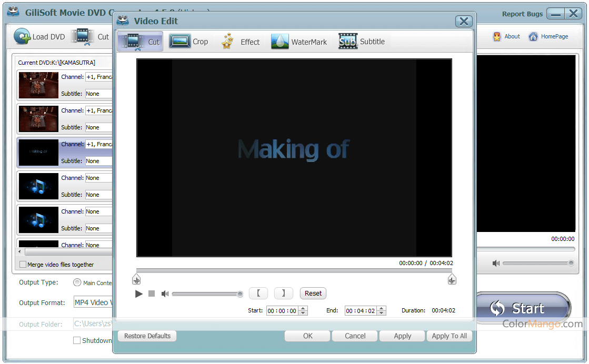Decrease the Start time with down arrow
Viewport: 589px width, 364px height.
[304, 313]
